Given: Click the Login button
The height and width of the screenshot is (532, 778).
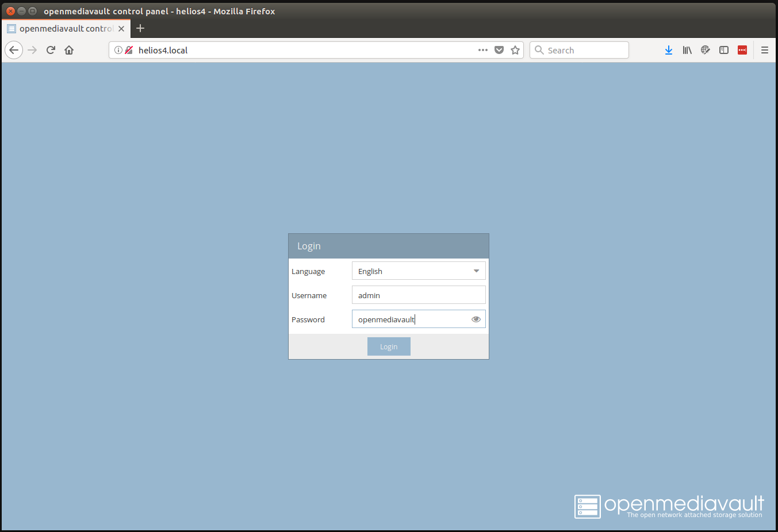Looking at the screenshot, I should [x=389, y=346].
